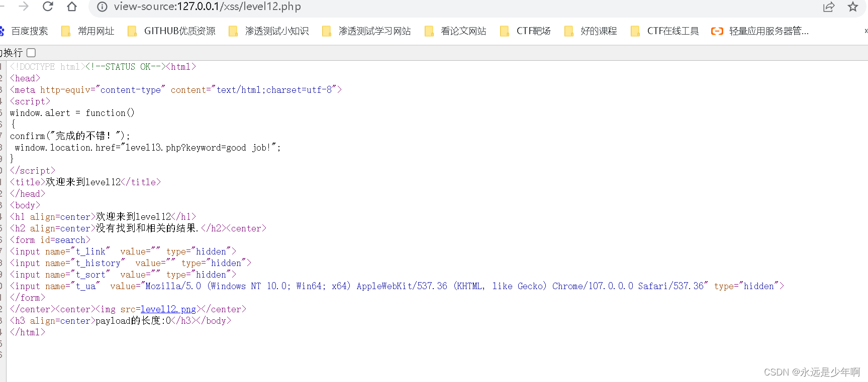Click the STATUS OK comment text

pos(125,67)
